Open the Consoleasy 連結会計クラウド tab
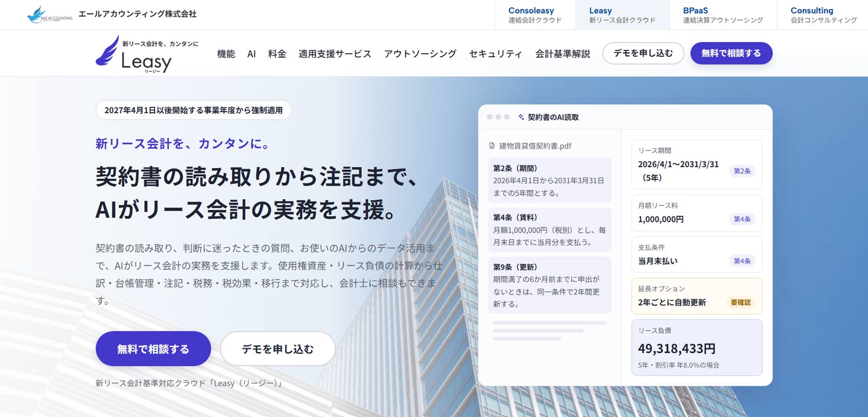The width and height of the screenshot is (868, 417). 535,15
